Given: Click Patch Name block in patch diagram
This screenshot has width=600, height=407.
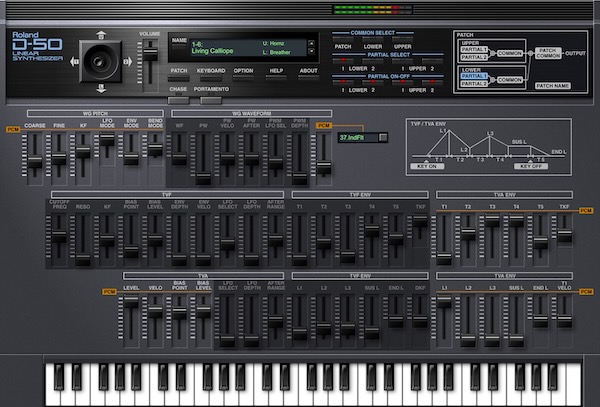Looking at the screenshot, I should coord(553,86).
